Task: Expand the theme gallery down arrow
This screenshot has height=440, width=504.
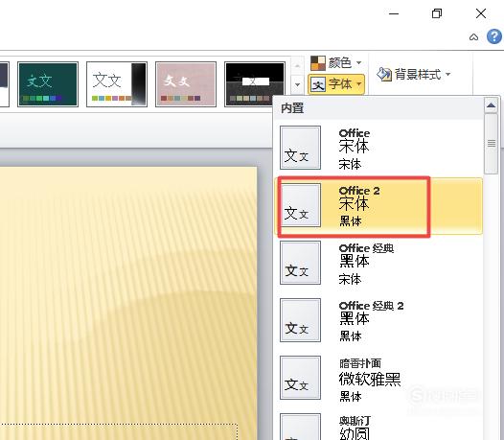Action: pyautogui.click(x=297, y=85)
